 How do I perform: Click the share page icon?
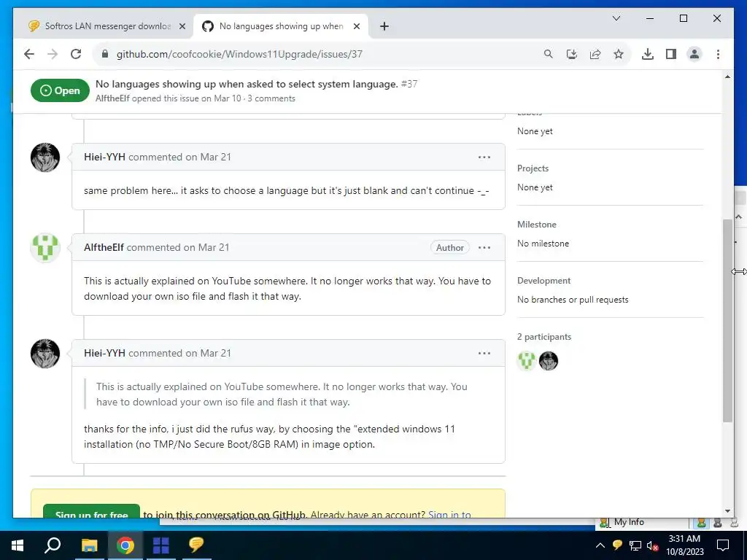point(595,54)
